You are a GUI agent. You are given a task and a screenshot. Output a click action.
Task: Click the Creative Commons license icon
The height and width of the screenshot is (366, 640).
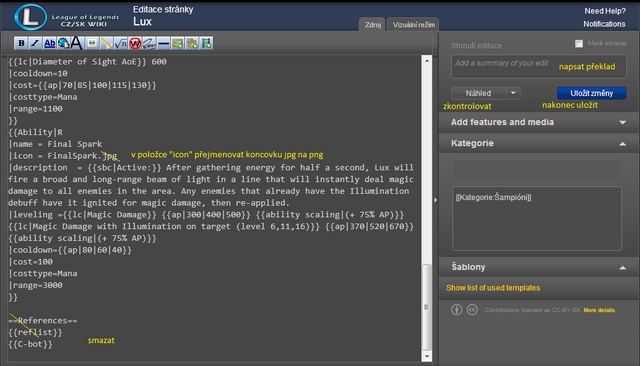tap(472, 310)
